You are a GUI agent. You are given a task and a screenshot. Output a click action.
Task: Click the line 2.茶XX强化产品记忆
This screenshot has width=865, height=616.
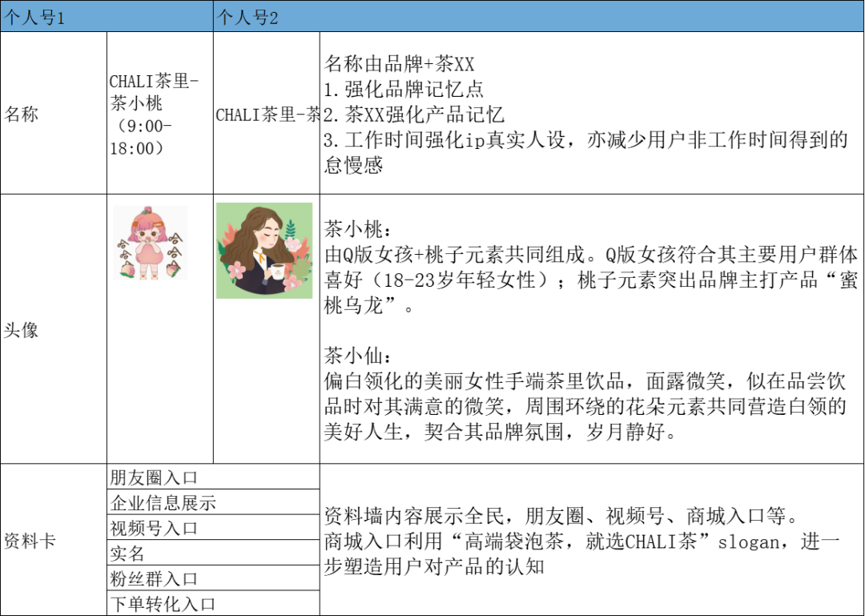pos(414,115)
